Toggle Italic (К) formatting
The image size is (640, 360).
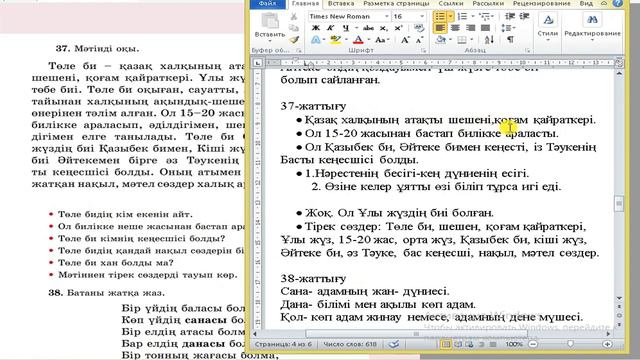pyautogui.click(x=331, y=28)
